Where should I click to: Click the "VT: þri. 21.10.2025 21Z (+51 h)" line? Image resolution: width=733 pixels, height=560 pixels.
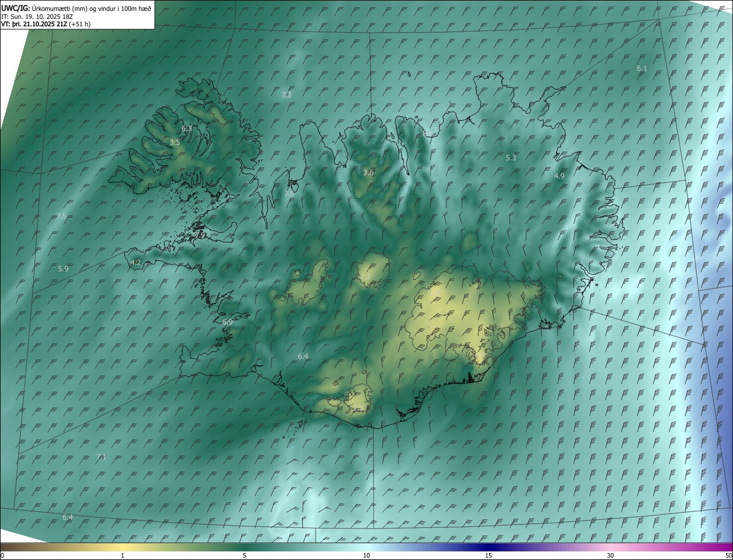coord(46,24)
